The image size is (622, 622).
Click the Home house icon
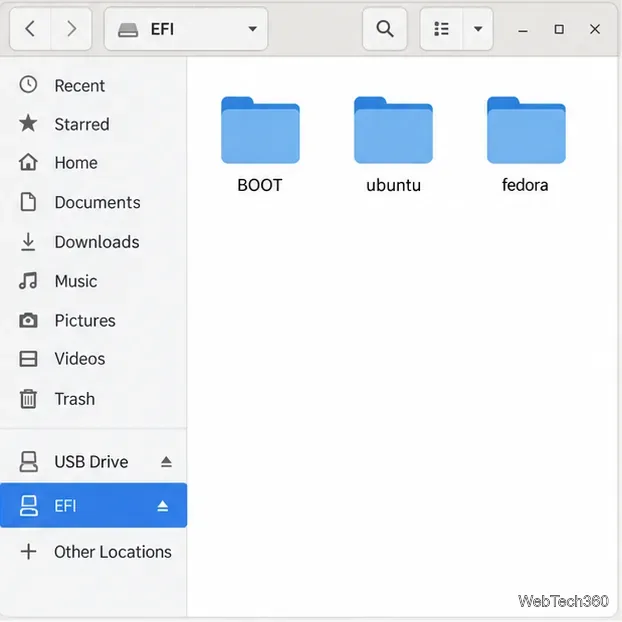click(28, 162)
